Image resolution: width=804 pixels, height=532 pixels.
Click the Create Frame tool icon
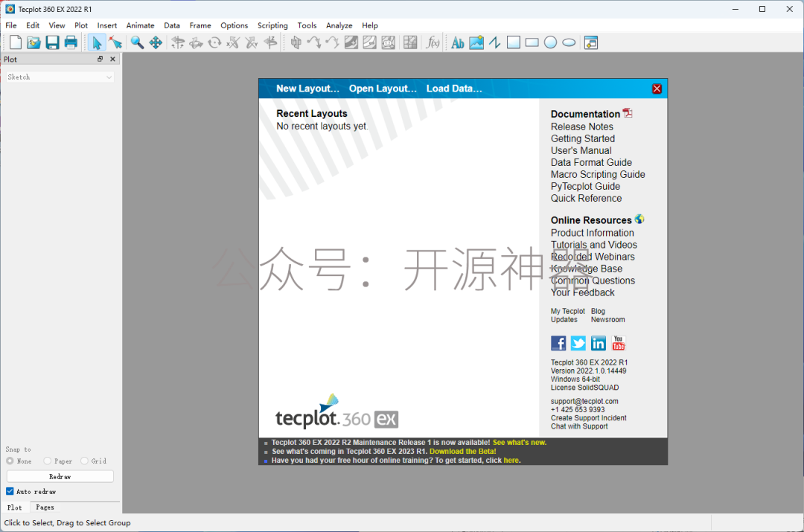tap(591, 42)
